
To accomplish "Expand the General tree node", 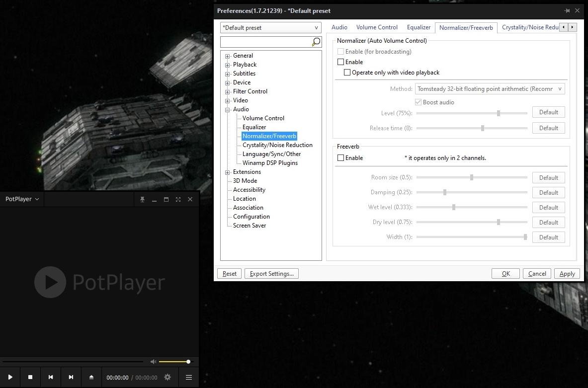I will (x=227, y=56).
